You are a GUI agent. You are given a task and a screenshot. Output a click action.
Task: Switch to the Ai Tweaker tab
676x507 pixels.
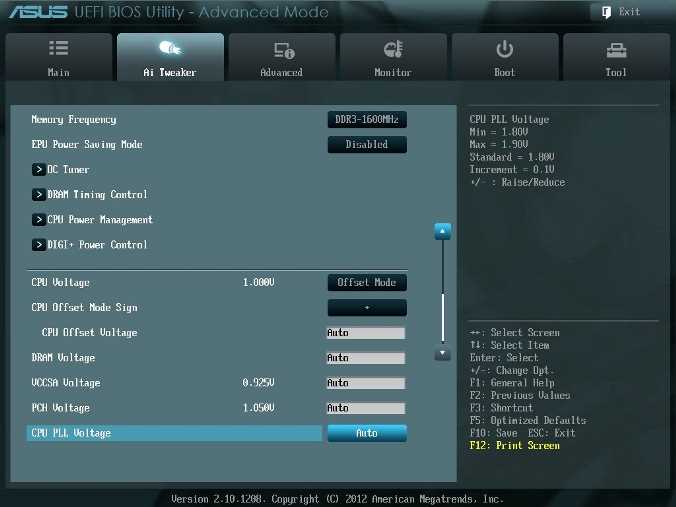coord(170,57)
